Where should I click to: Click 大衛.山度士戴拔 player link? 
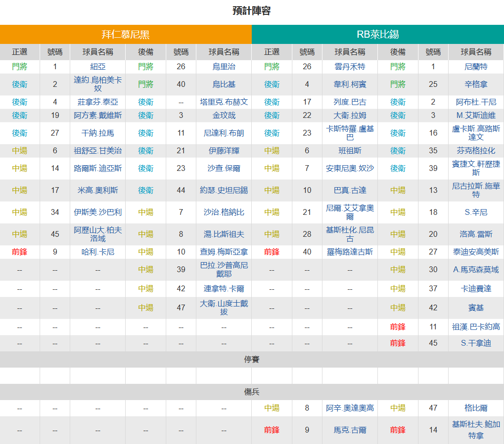click(x=224, y=308)
